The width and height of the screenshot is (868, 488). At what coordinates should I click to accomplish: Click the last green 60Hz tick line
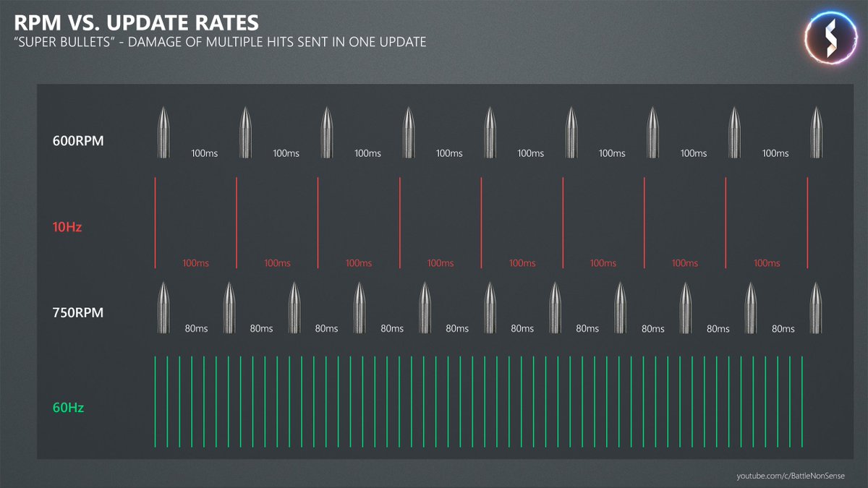click(x=802, y=402)
